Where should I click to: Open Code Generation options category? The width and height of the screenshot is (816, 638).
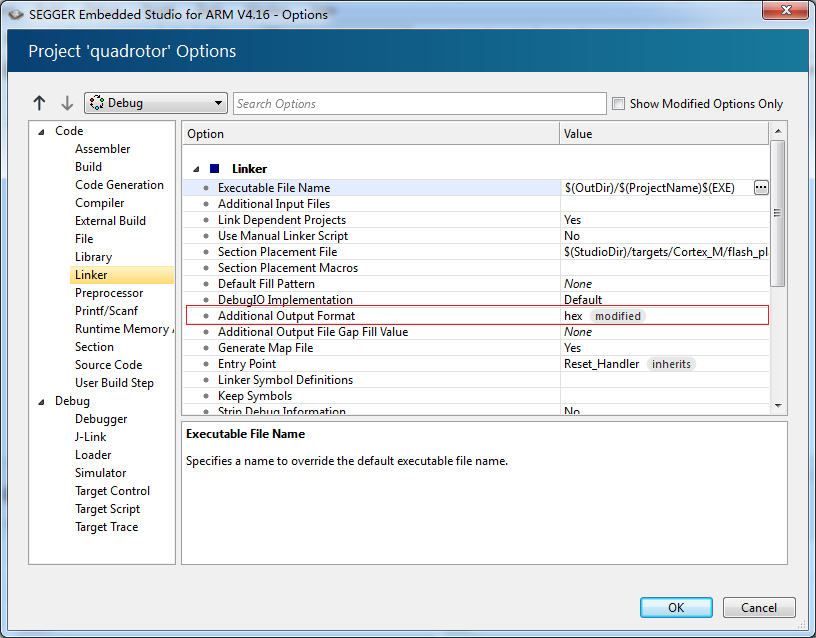point(119,185)
